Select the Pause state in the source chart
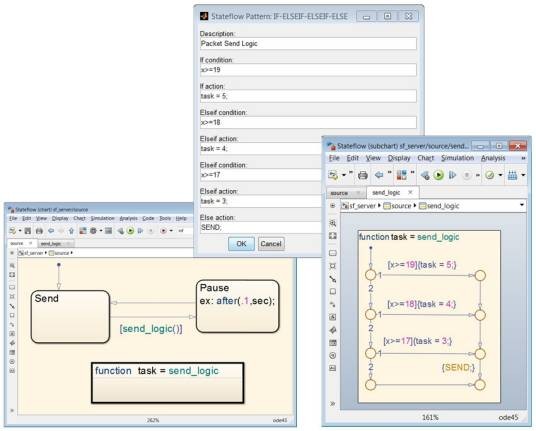 click(238, 307)
